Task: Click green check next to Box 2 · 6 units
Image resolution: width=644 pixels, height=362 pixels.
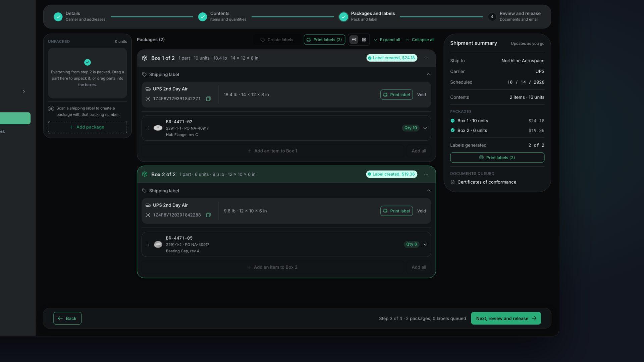Action: tap(452, 130)
